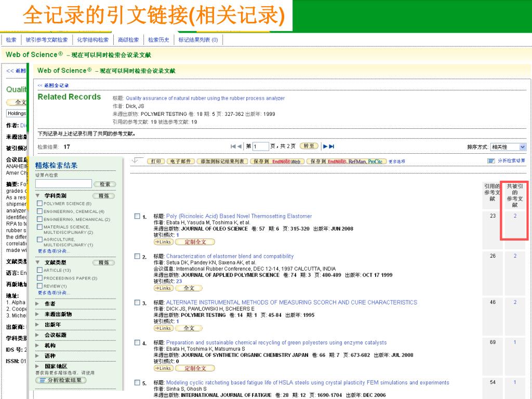Click 更多选项/分类 link under 学科类别
Viewport: 532px width, 399px height.
point(54,251)
